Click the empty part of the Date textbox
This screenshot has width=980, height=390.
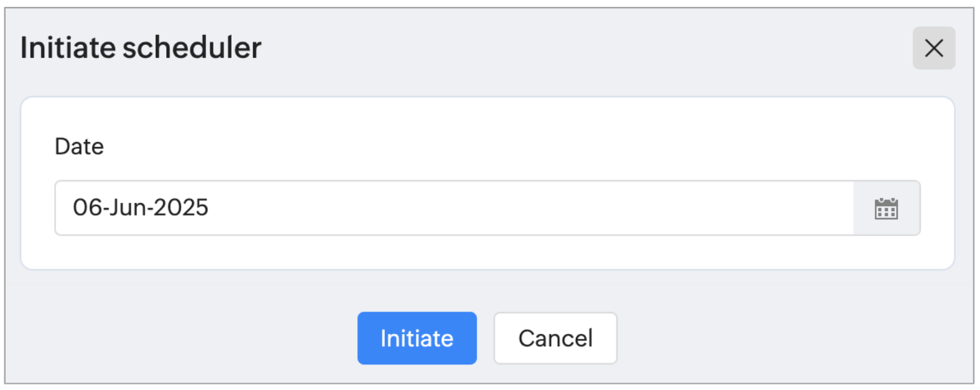click(529, 208)
